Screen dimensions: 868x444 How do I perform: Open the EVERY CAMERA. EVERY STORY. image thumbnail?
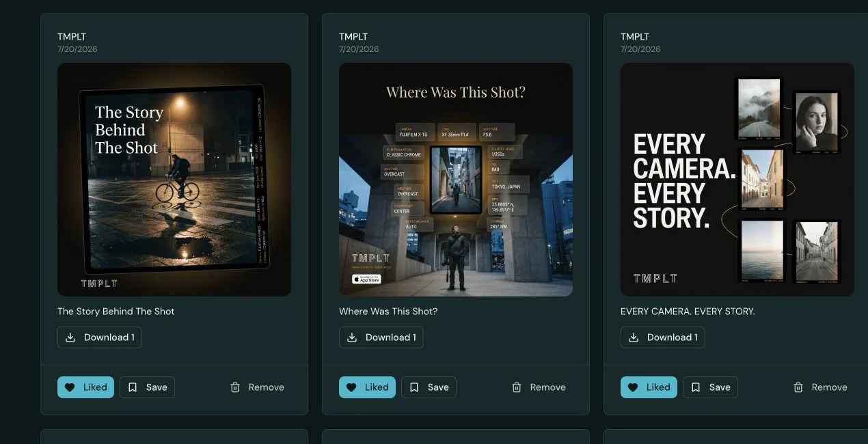point(737,180)
